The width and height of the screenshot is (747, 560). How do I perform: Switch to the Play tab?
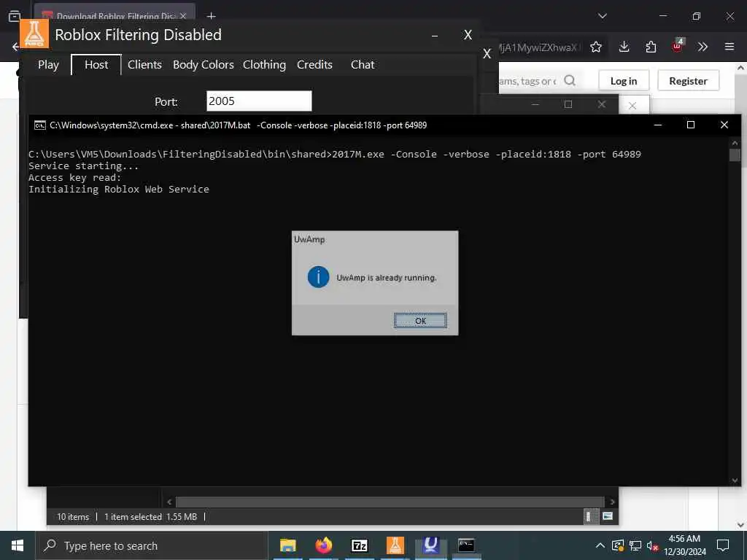48,65
